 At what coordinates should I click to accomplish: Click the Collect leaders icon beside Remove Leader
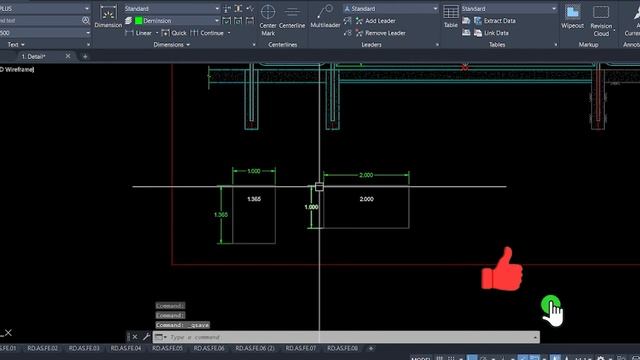click(347, 33)
